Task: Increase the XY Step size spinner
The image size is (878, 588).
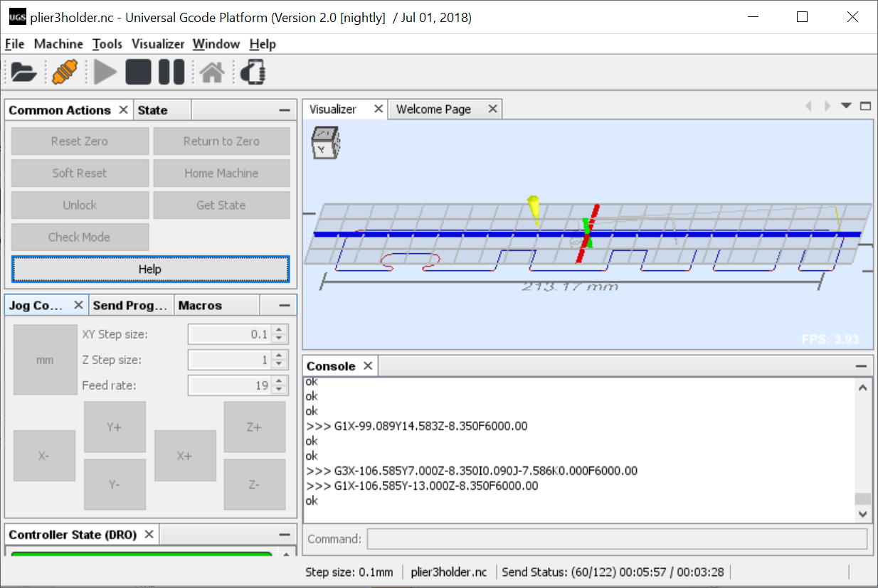Action: pos(280,330)
